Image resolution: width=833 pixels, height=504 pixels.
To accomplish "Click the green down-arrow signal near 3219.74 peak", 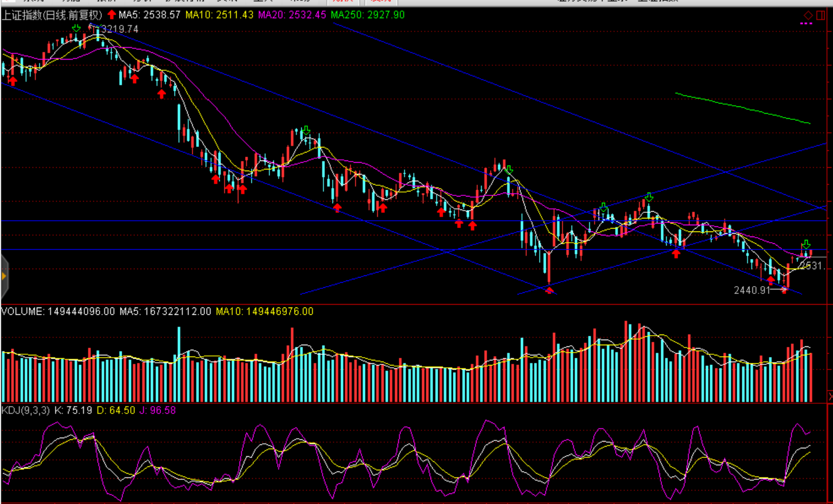I will pos(76,28).
